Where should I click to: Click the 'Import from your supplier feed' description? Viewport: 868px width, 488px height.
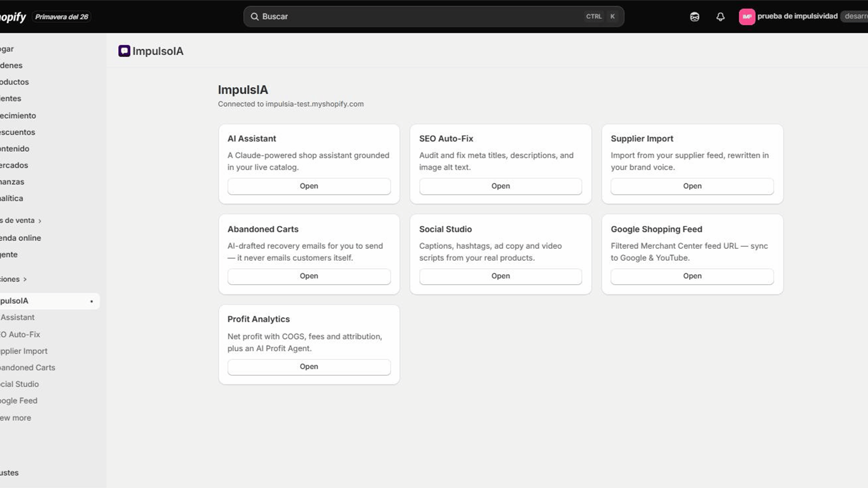690,161
